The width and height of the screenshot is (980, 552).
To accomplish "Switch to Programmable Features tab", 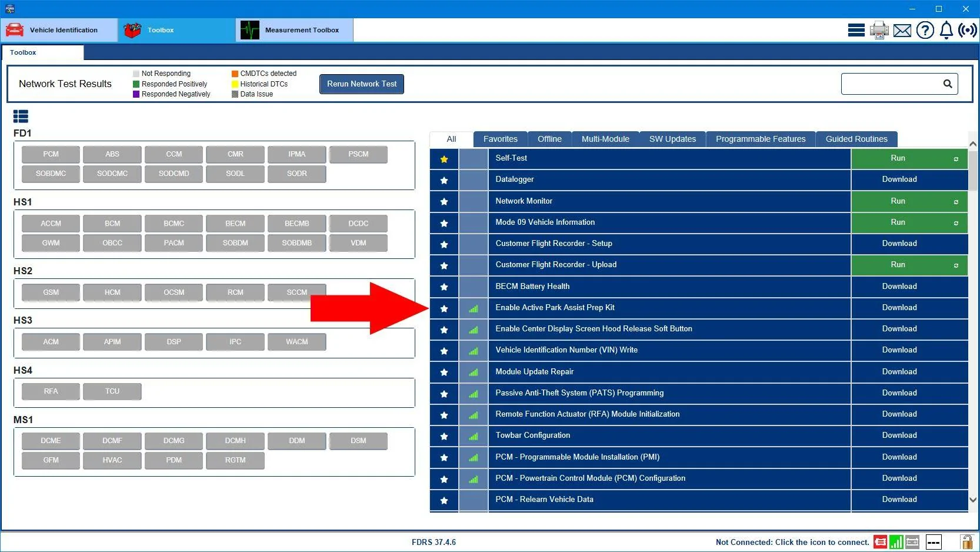I will [x=761, y=139].
